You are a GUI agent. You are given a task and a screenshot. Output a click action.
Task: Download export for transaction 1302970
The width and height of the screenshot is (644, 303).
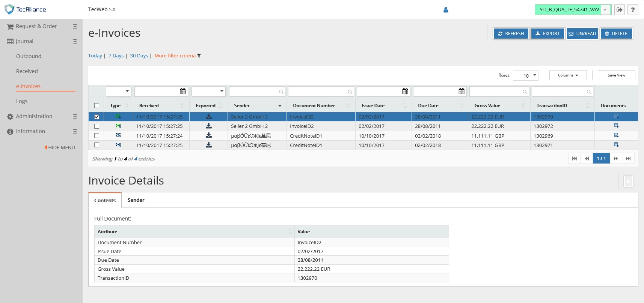pyautogui.click(x=209, y=117)
